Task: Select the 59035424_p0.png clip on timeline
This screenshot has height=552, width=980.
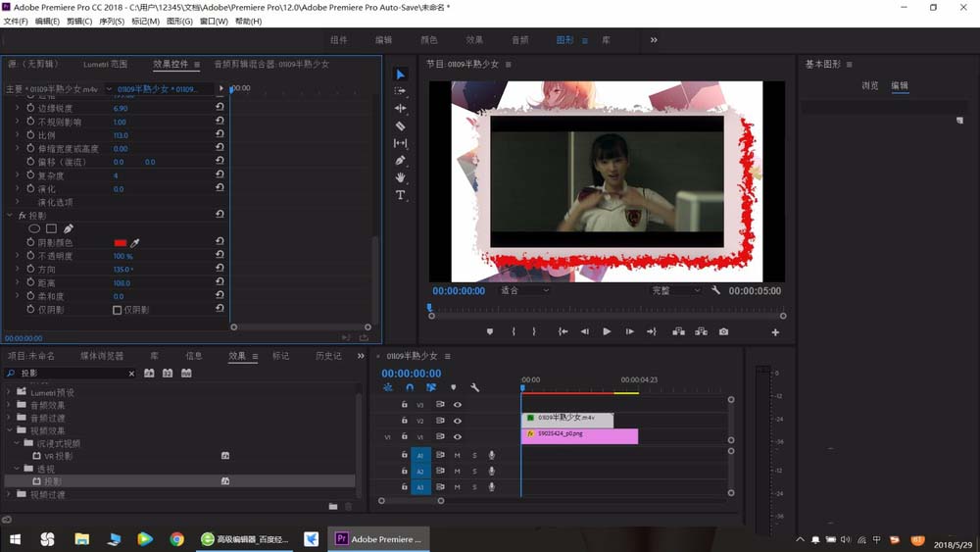Action: [x=579, y=435]
